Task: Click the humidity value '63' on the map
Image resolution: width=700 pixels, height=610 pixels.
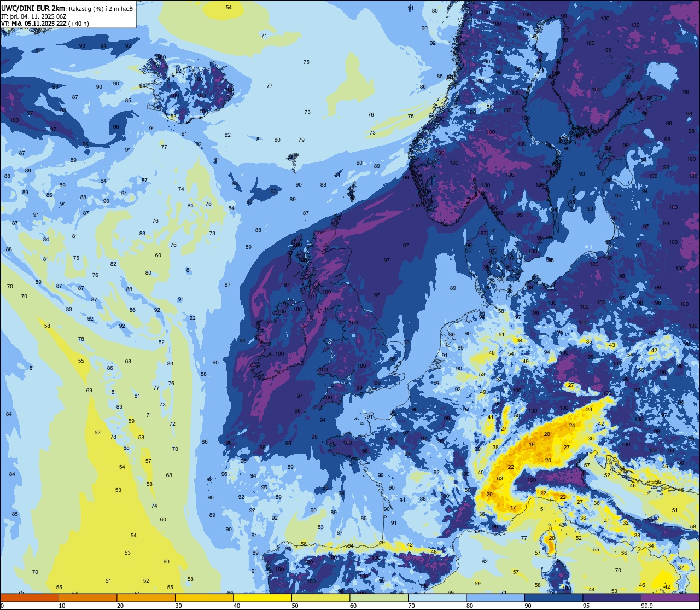Action: pos(500,478)
